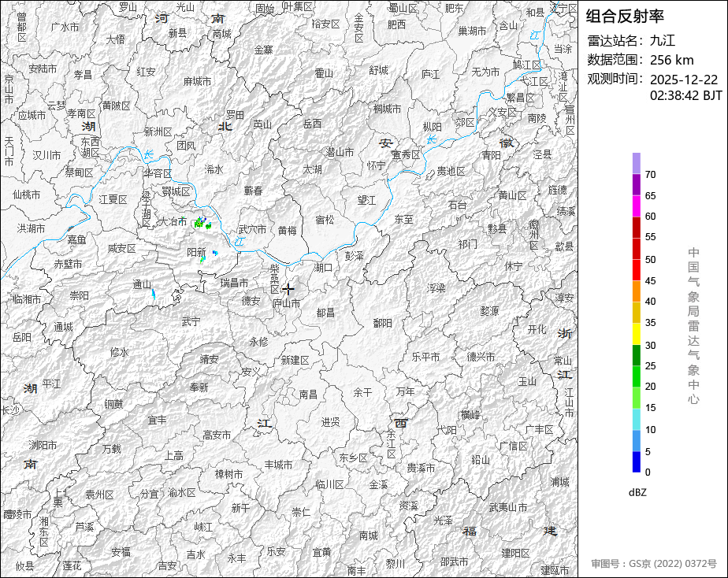Click the dBZ unit label below the legend
This screenshot has height=578, width=728.
tap(637, 492)
